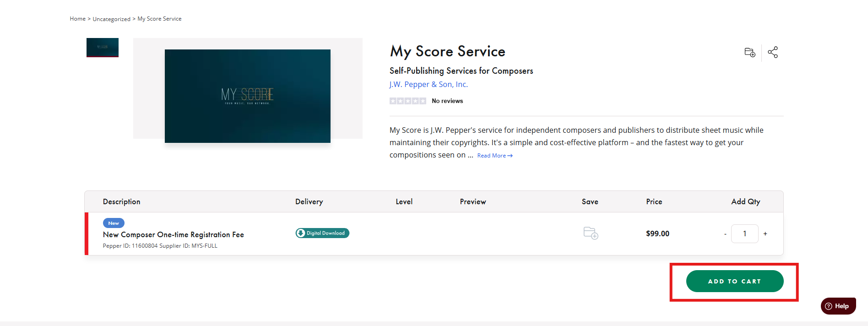This screenshot has height=326, width=868.
Task: Click the Level column header
Action: point(404,201)
